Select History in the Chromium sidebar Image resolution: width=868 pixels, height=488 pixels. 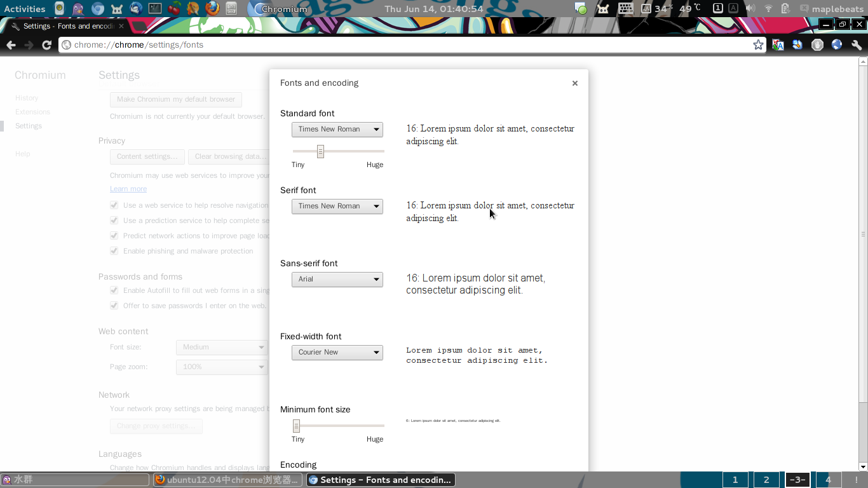[27, 98]
